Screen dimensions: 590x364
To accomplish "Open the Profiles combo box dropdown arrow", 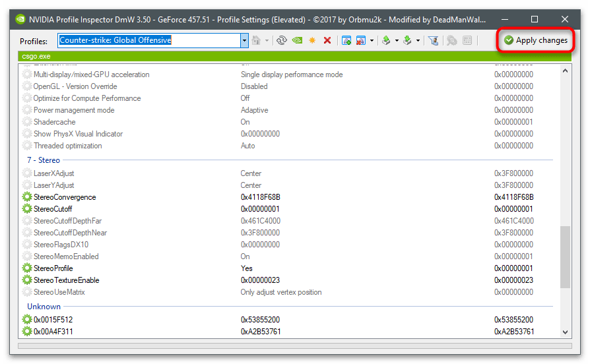I will pos(245,40).
